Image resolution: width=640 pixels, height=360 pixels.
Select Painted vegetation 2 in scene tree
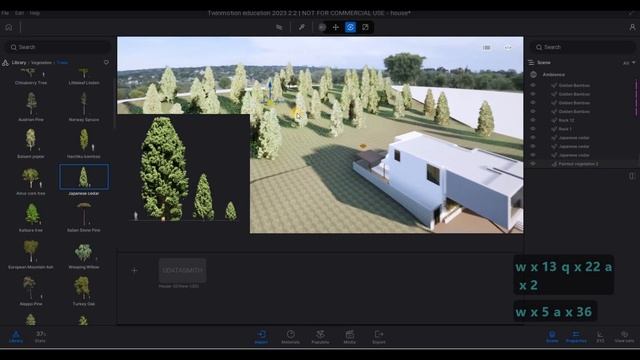tap(578, 164)
